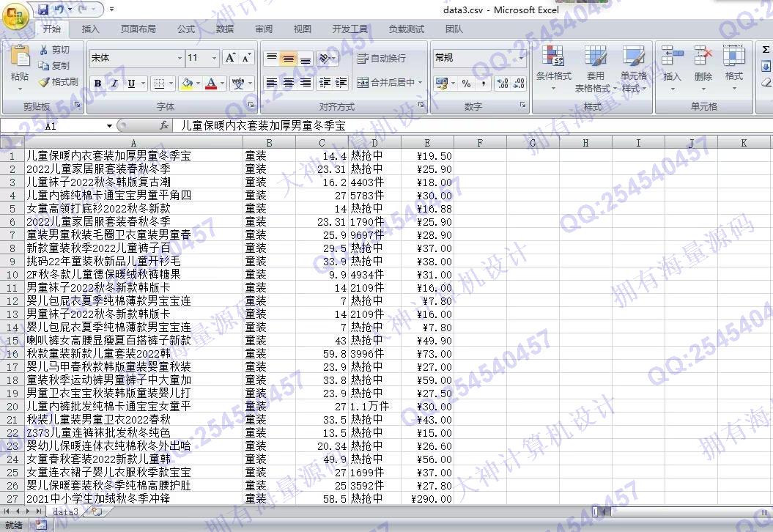Switch to the 数据 (Data) tab
Screen dimensions: 773x532
225,29
